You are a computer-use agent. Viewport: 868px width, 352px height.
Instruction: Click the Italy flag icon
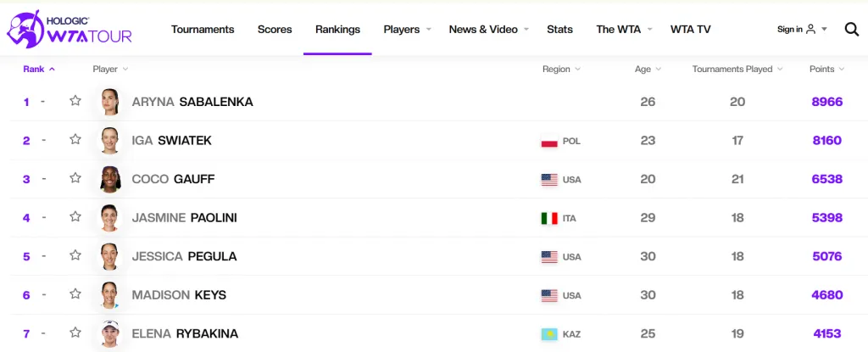click(549, 218)
